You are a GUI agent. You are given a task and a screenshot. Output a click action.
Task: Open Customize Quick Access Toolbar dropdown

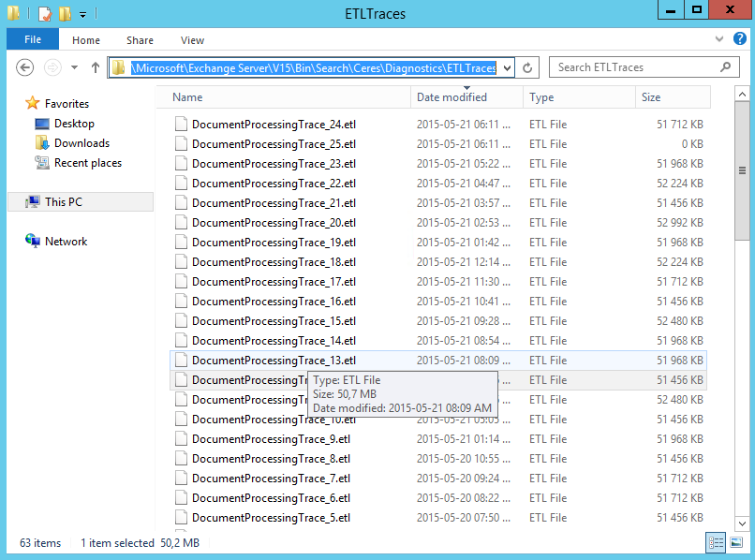(82, 14)
